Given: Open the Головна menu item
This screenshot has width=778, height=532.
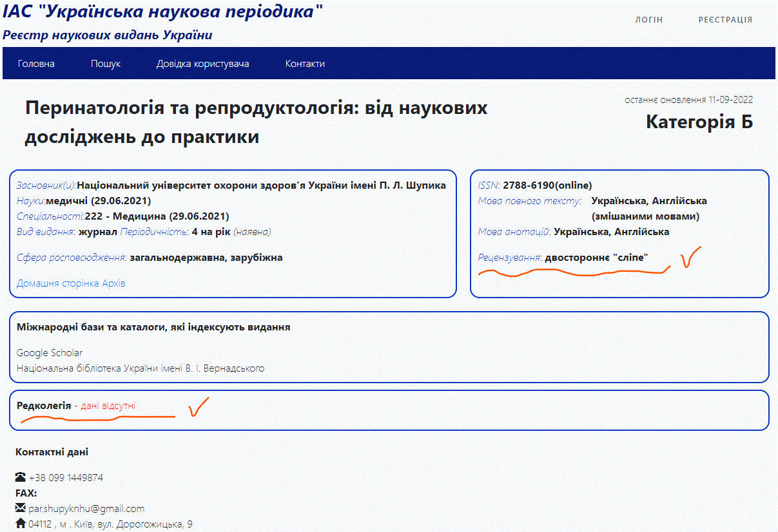Looking at the screenshot, I should click(36, 64).
